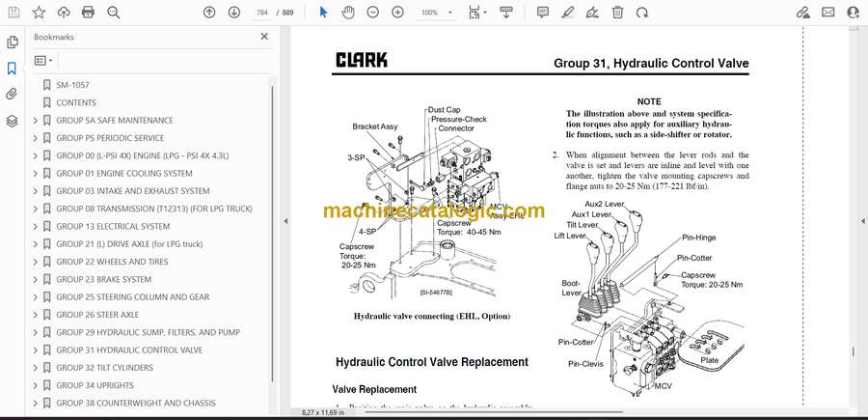This screenshot has height=420, width=868.
Task: Collapse the left navigation pane arrow
Action: (x=285, y=221)
